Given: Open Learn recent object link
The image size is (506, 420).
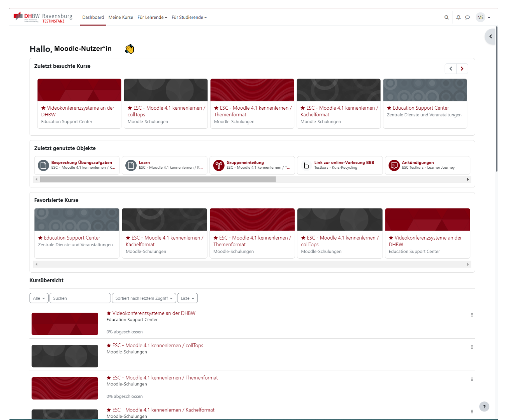Looking at the screenshot, I should [x=144, y=163].
